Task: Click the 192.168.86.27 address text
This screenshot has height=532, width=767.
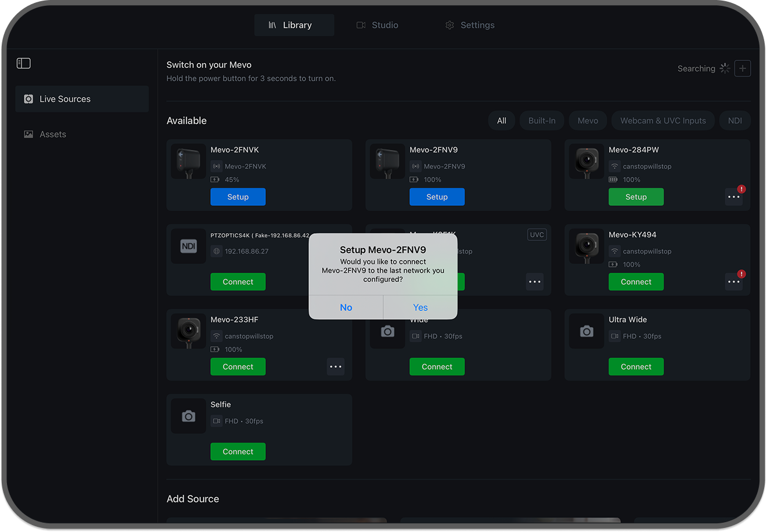Action: pyautogui.click(x=247, y=251)
